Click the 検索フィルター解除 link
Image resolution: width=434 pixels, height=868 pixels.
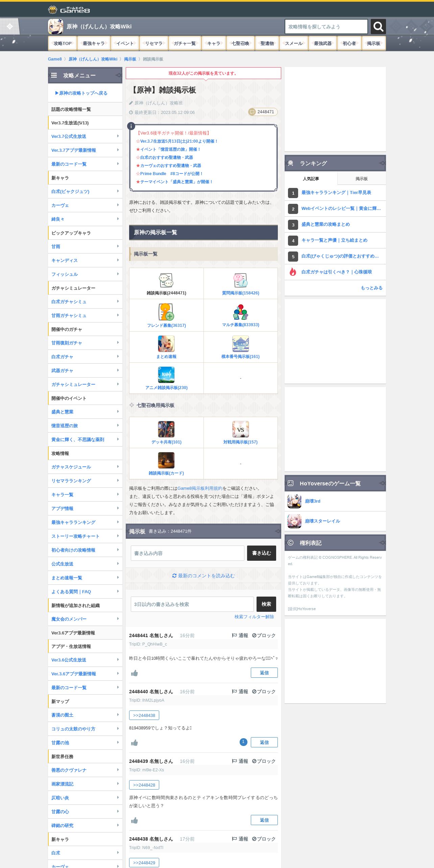click(254, 617)
